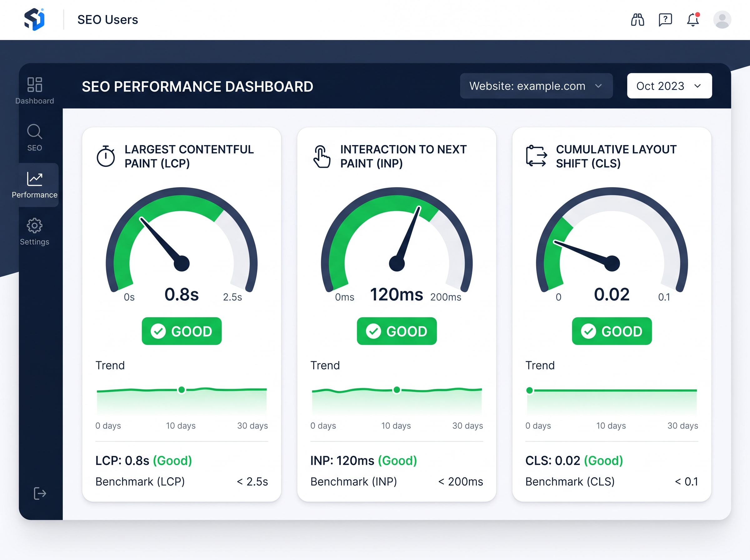This screenshot has height=560, width=750.
Task: Click the LCP trend chart data point
Action: [182, 390]
